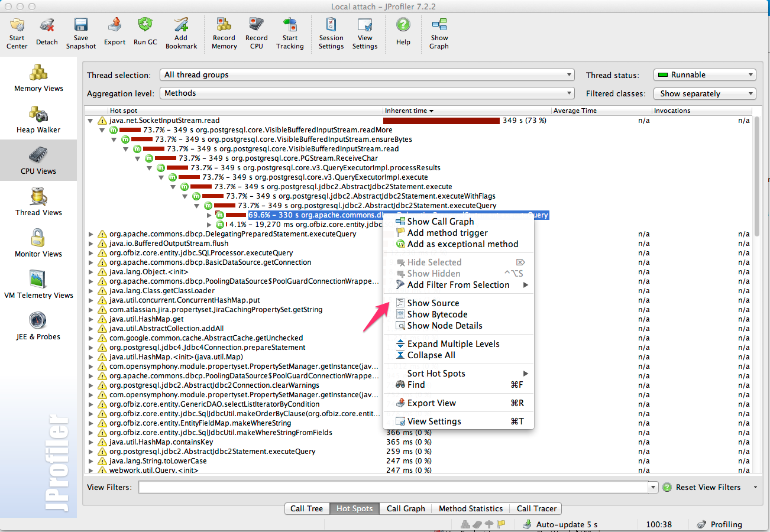Run GC from the toolbar
770x532 pixels.
click(x=145, y=33)
